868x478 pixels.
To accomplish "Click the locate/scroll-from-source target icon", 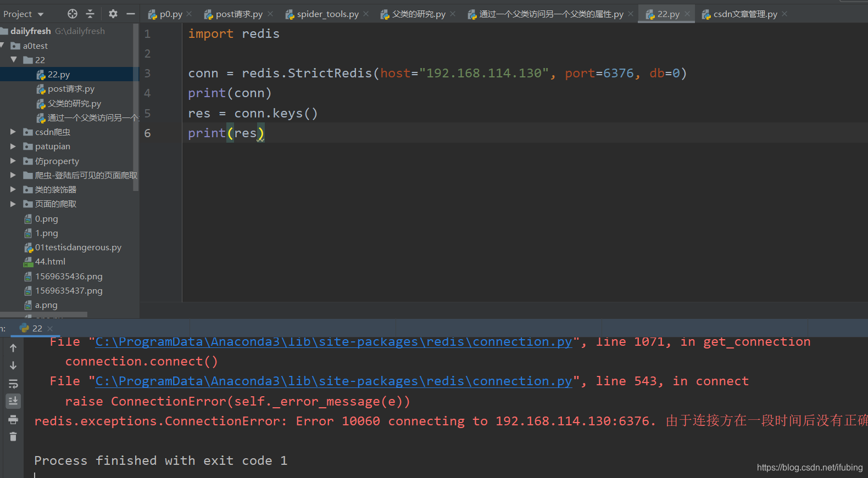I will tap(73, 14).
